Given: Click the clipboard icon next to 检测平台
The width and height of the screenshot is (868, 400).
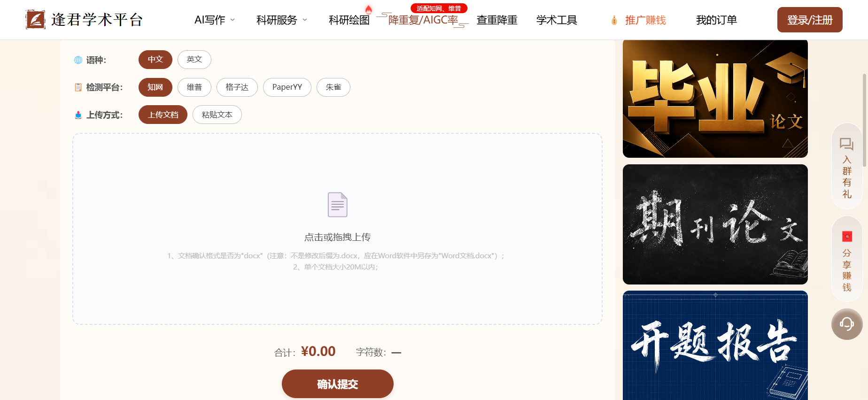Looking at the screenshot, I should (78, 87).
